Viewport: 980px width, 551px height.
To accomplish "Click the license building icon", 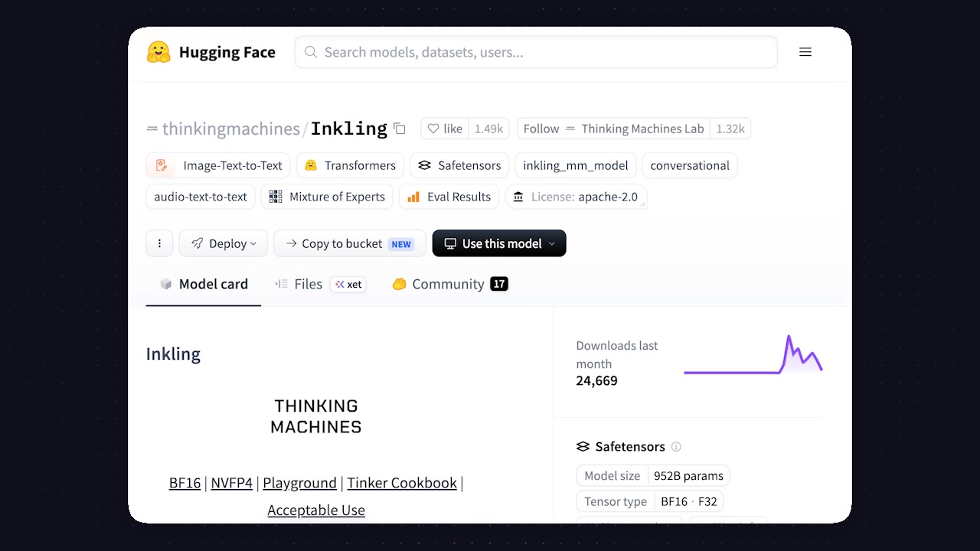I will (519, 197).
